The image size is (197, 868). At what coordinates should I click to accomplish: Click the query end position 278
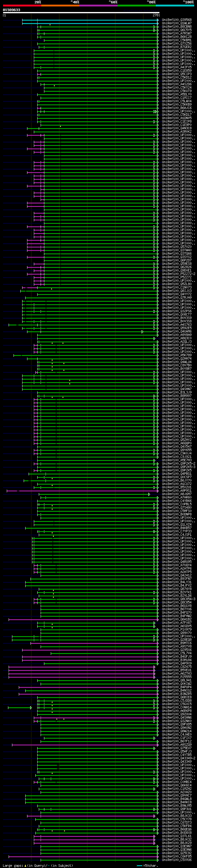155,15
